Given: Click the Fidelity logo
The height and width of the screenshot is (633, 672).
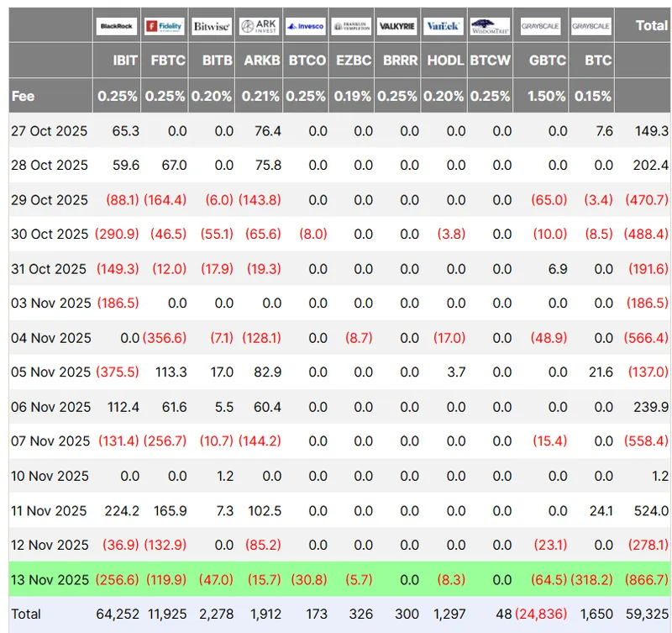Looking at the screenshot, I should [164, 27].
